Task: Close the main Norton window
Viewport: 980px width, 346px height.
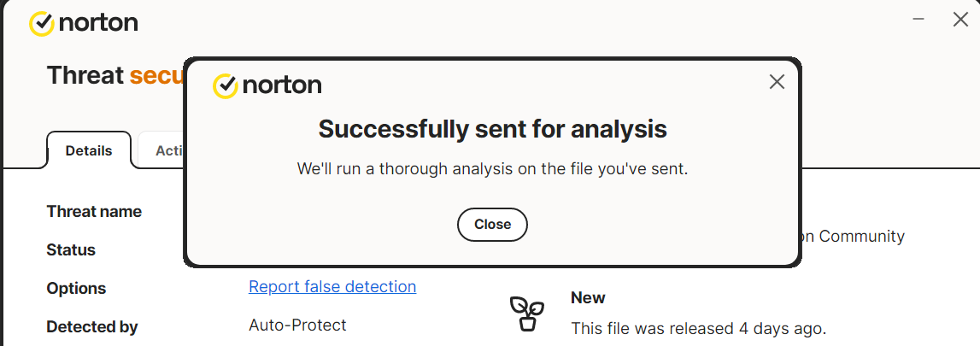Action: [960, 20]
